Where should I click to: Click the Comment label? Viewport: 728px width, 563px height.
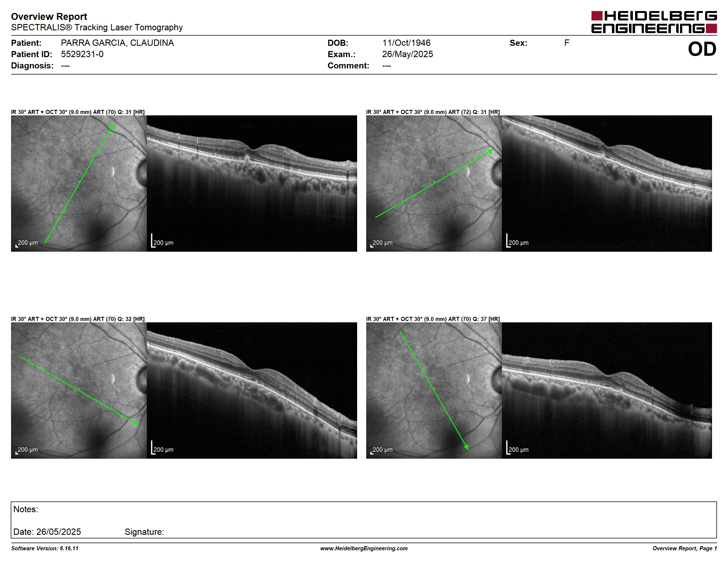348,65
